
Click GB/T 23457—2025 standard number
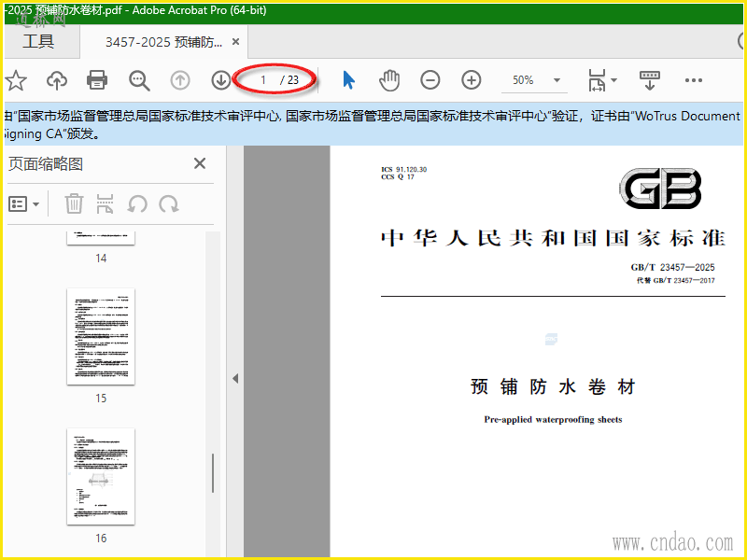tap(672, 267)
